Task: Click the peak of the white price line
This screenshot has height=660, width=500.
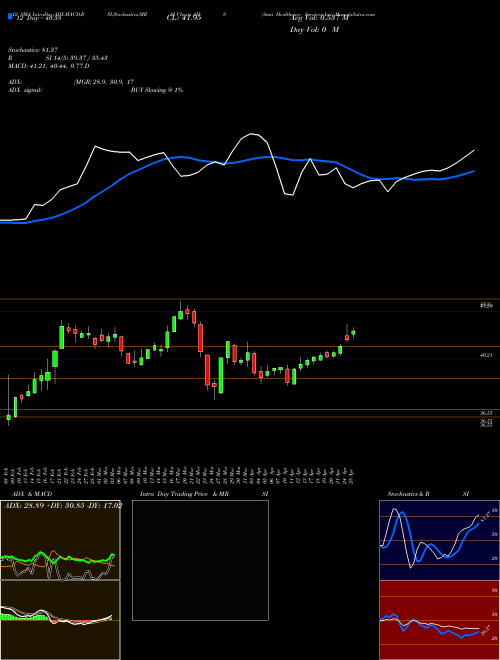Action: click(253, 134)
